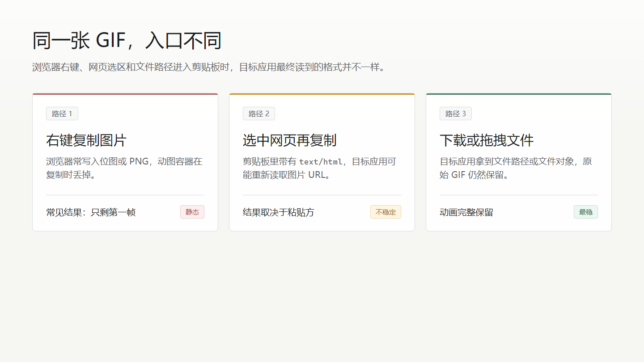Click the text 动画完整保留
Image resolution: width=644 pixels, height=362 pixels.
[x=466, y=212]
